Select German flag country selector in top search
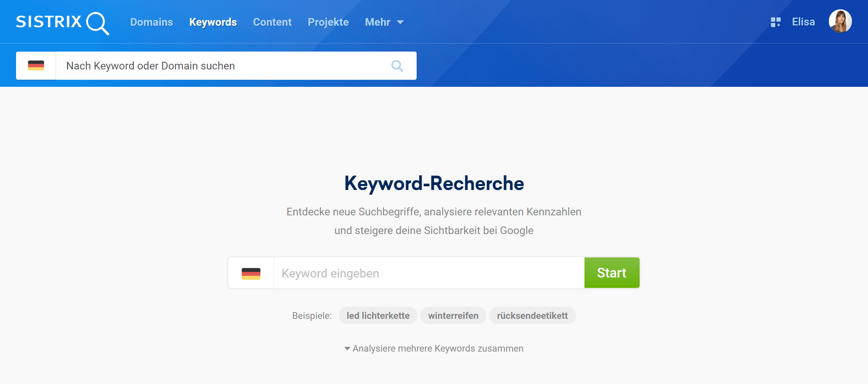Image resolution: width=868 pixels, height=384 pixels. (36, 66)
